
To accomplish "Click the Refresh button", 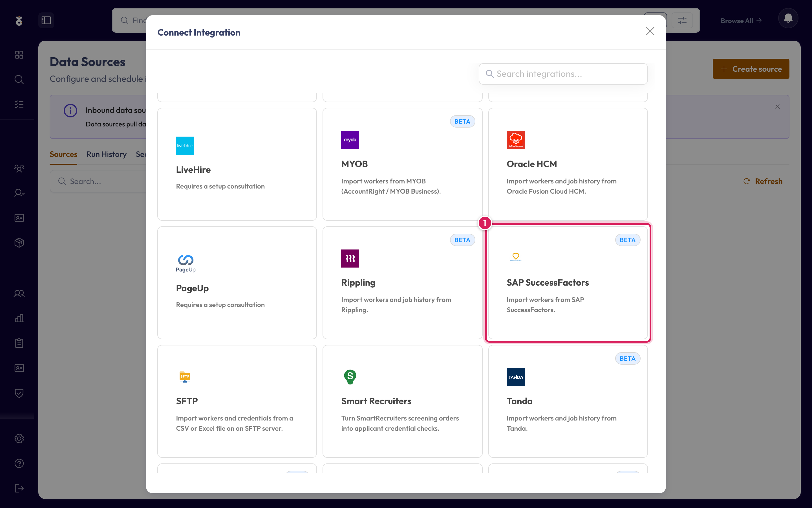I will [x=763, y=181].
